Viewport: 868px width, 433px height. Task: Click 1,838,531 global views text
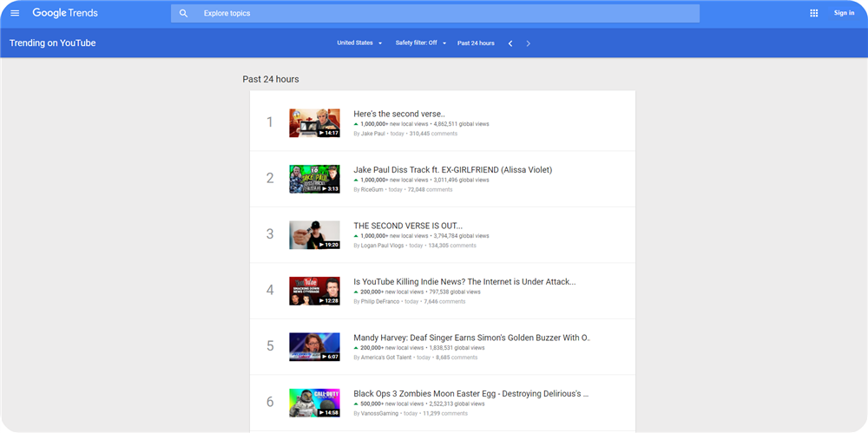[x=457, y=348]
